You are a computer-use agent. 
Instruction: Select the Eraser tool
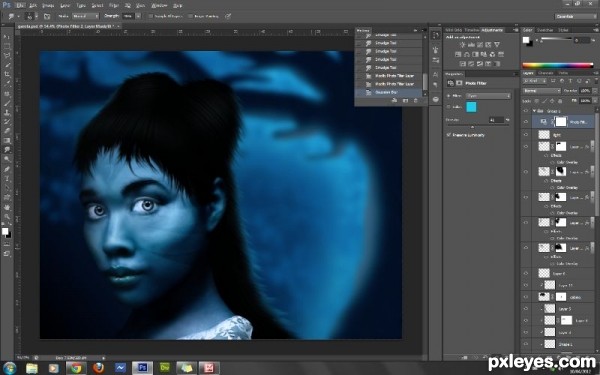point(7,131)
